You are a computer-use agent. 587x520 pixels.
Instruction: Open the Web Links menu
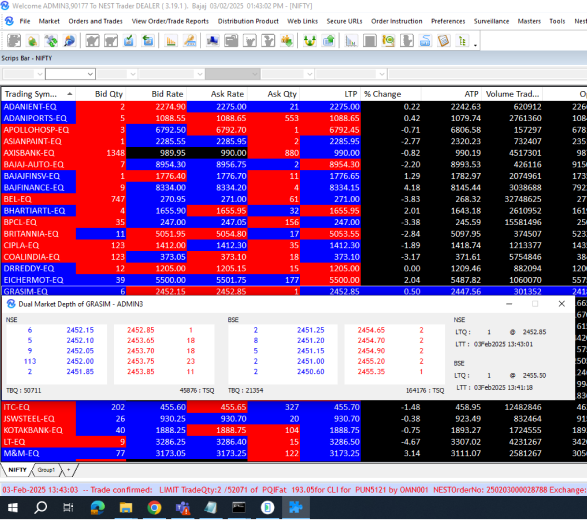[x=302, y=21]
